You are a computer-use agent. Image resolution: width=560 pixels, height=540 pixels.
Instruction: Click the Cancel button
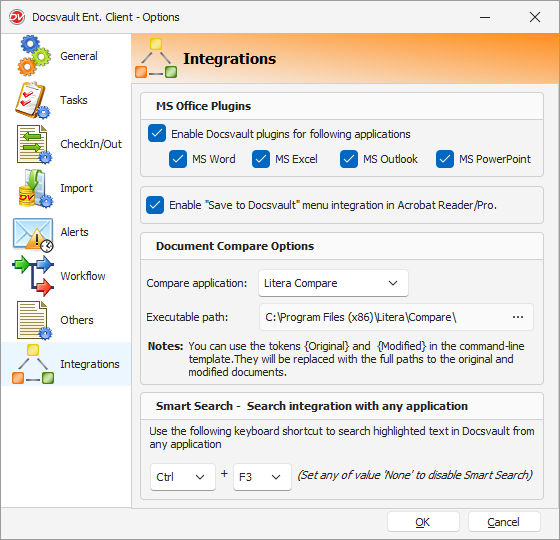[x=504, y=522]
